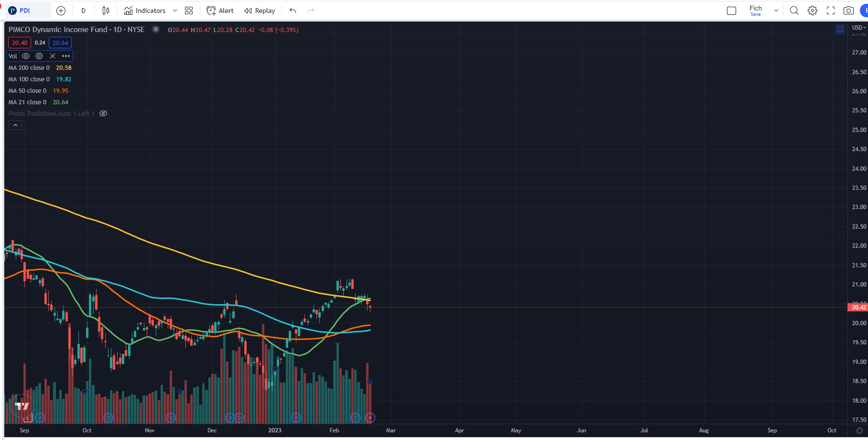Viewport: 868px width, 440px height.
Task: Open the D time interval selector
Action: click(x=84, y=11)
